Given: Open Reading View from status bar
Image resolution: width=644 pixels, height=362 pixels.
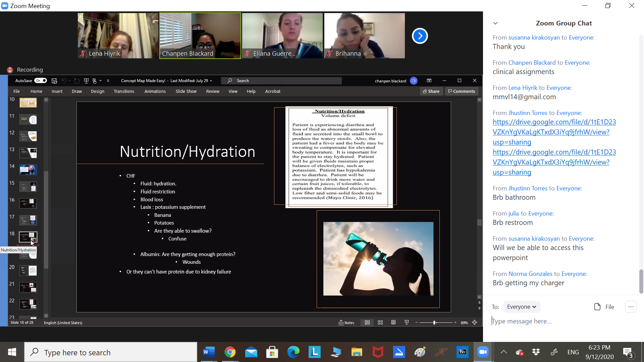Looking at the screenshot, I should (393, 322).
